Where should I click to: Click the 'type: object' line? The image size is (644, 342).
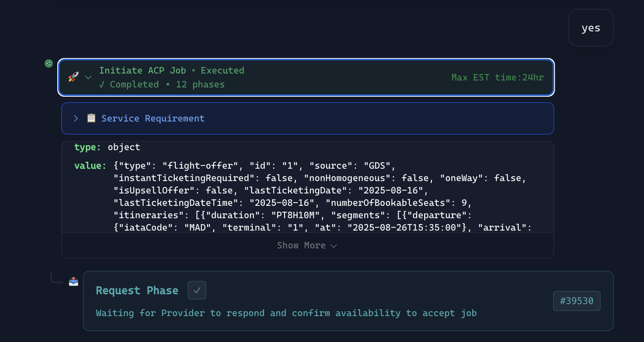point(107,147)
